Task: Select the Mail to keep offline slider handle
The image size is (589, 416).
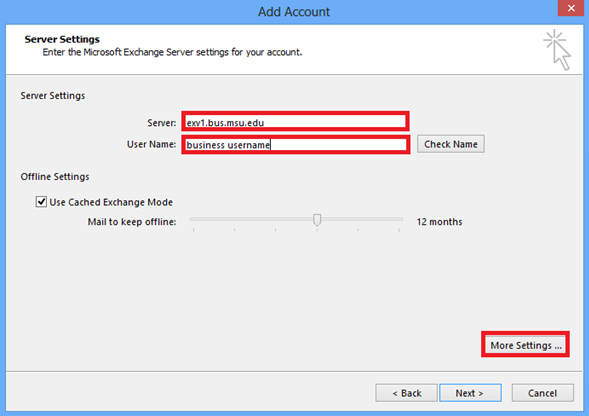Action: coord(317,220)
